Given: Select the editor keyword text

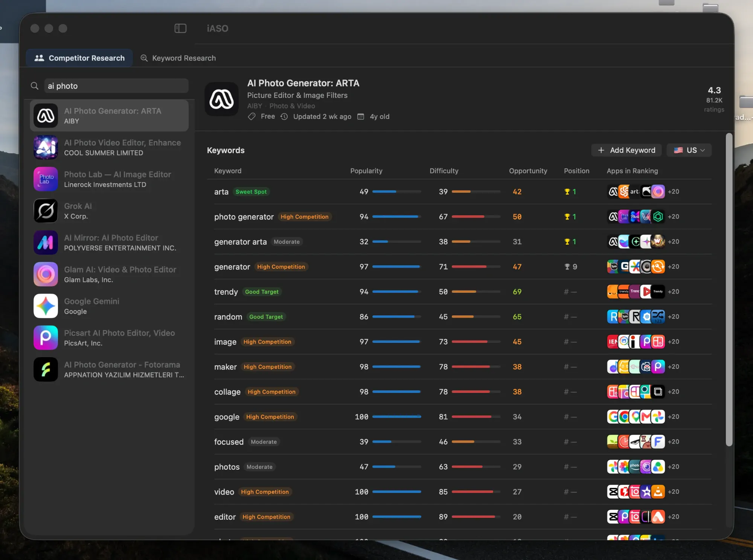Looking at the screenshot, I should pyautogui.click(x=225, y=517).
